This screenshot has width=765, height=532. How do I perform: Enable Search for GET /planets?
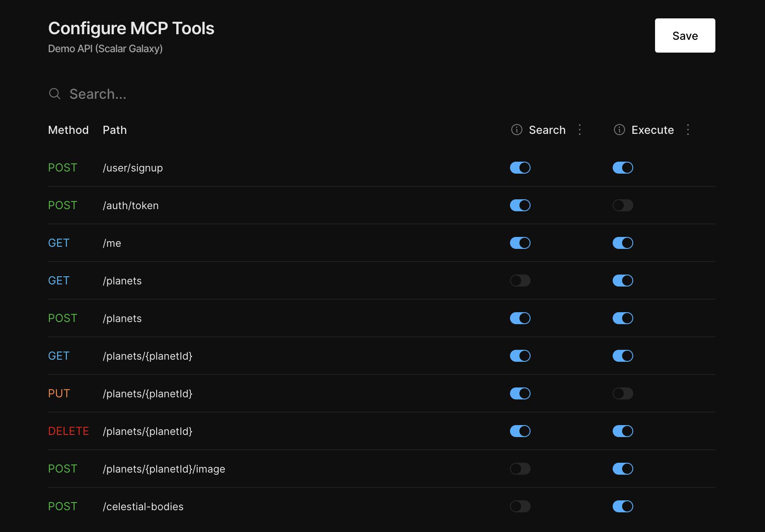520,281
